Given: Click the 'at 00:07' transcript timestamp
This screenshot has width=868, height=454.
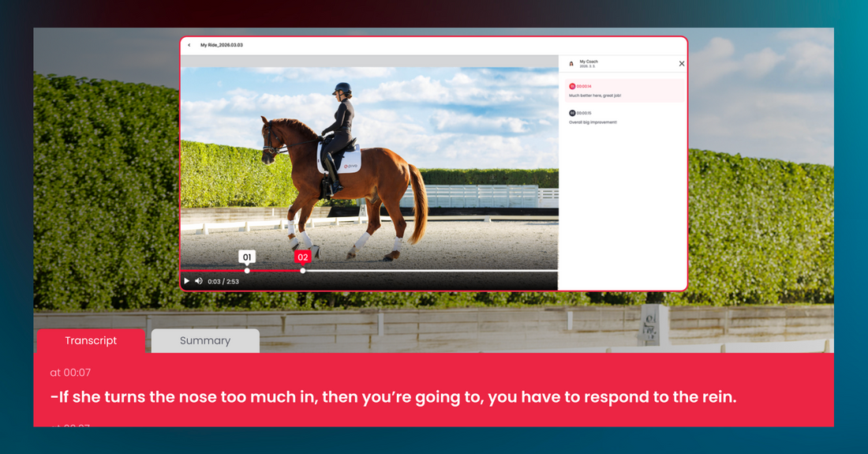Looking at the screenshot, I should [x=70, y=373].
